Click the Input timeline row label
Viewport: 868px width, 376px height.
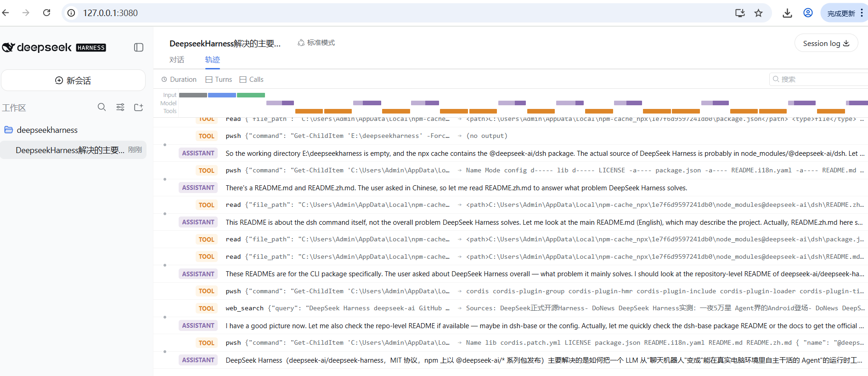[170, 95]
